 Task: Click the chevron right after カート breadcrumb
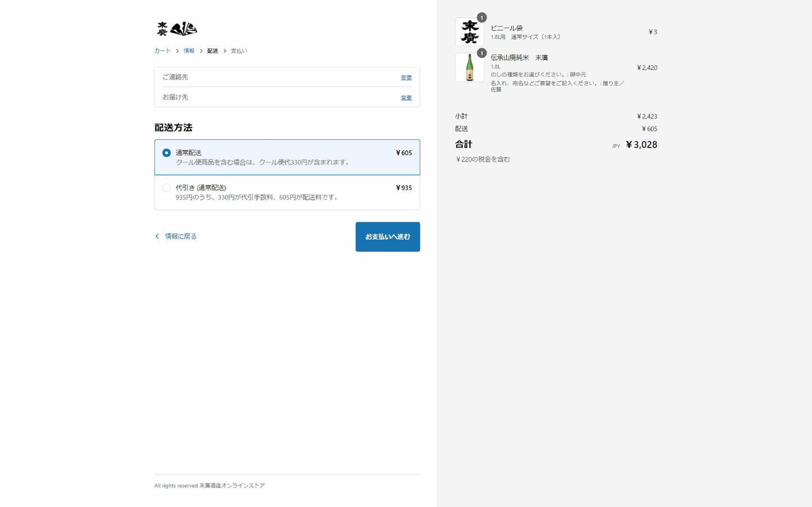pos(177,51)
